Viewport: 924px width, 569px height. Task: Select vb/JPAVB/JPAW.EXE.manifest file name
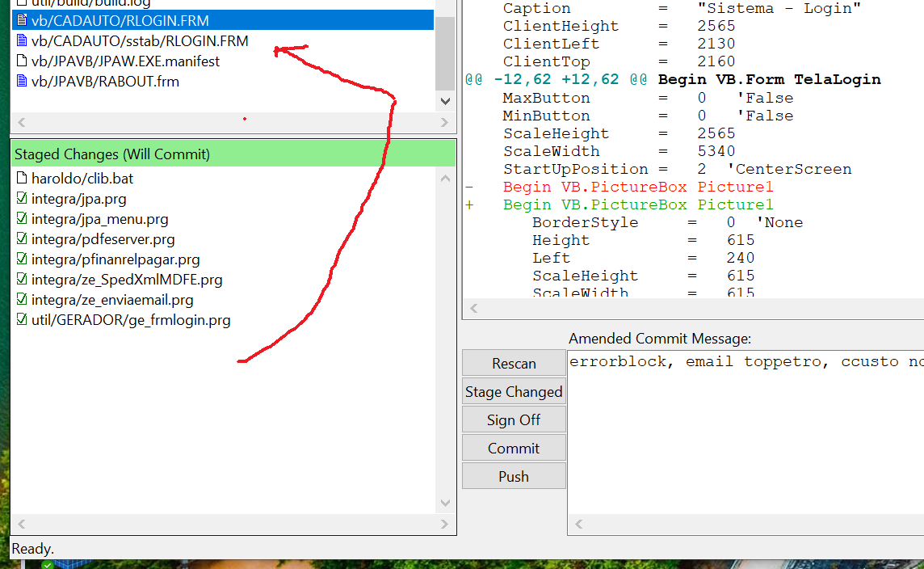[x=125, y=61]
